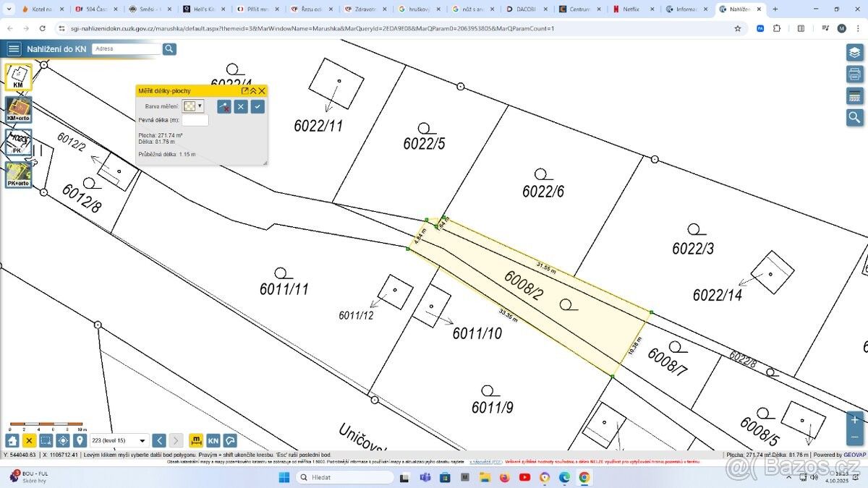Image resolution: width=868 pixels, height=488 pixels.
Task: Open the map legend icon
Action: tap(854, 96)
